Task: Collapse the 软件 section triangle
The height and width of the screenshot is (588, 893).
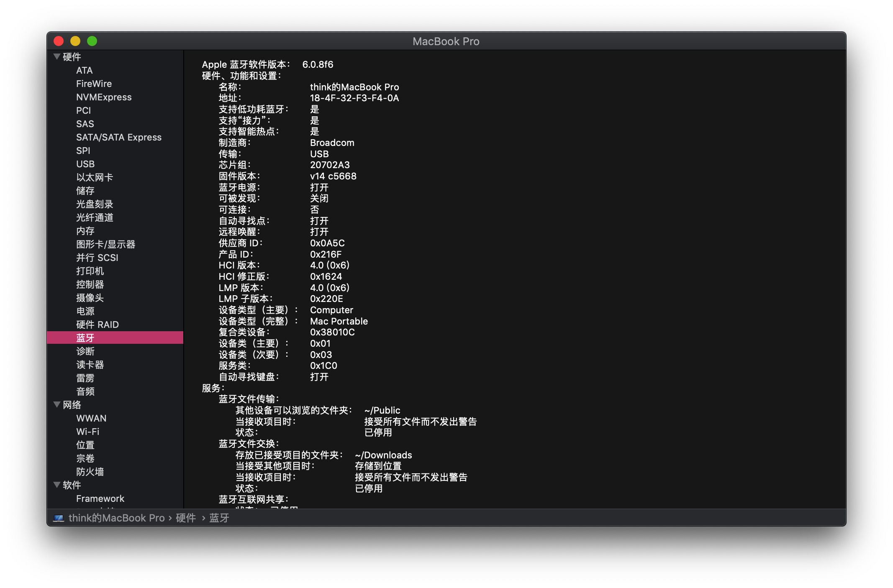Action: coord(57,485)
